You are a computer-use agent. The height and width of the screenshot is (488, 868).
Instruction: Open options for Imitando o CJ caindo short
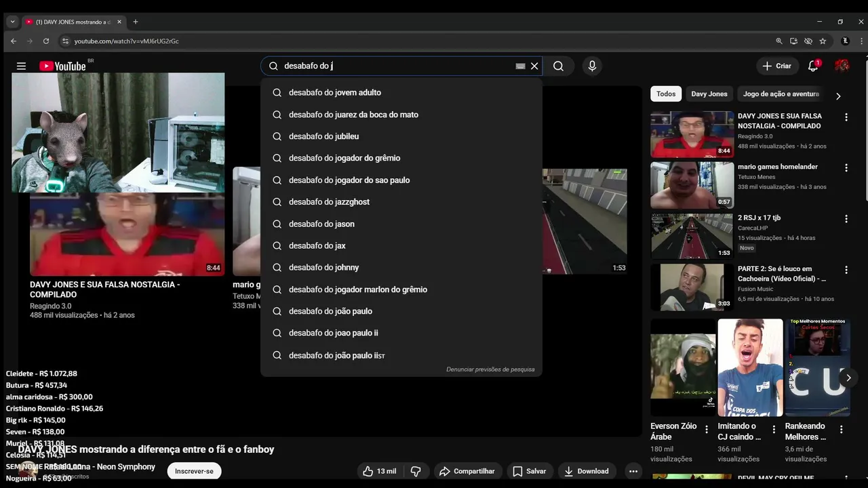(x=774, y=429)
